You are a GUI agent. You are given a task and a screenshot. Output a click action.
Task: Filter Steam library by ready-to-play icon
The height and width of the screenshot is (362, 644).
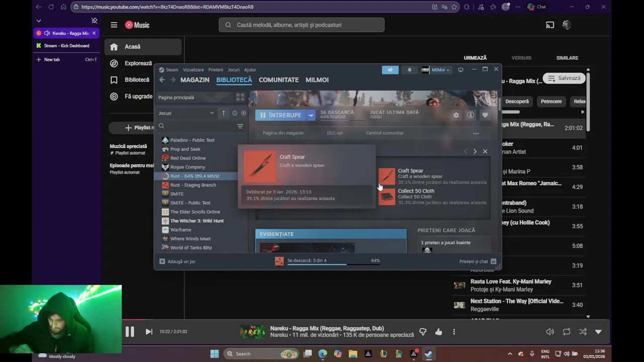(x=244, y=113)
